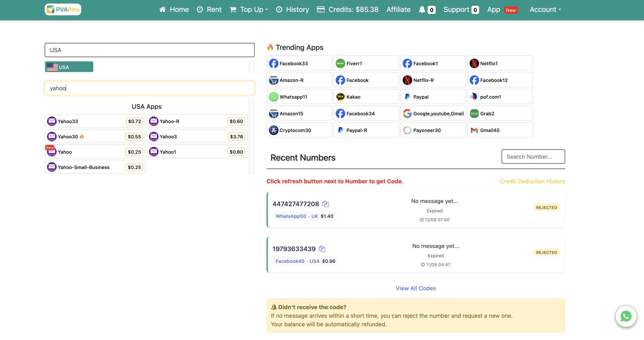Screen dimensions: 644x340
Task: Select the Netflix-R trending app
Action: pos(433,80)
